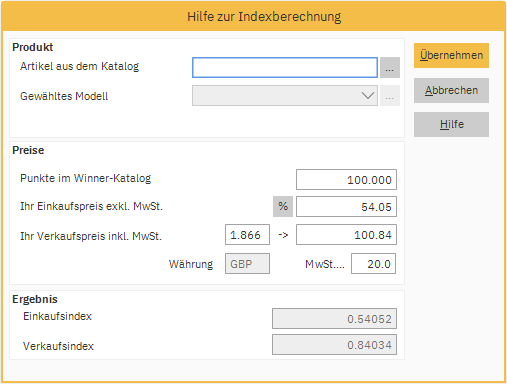Toggle the % button for Einkaufspreis
The image size is (507, 384).
283,207
